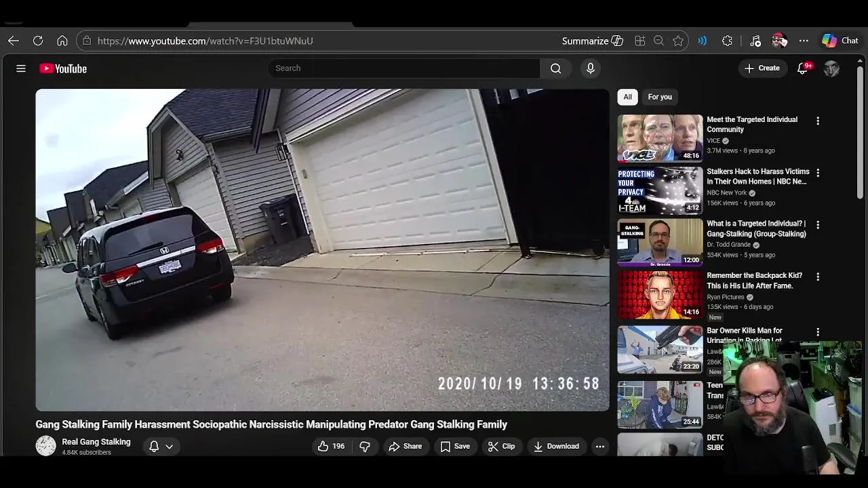The width and height of the screenshot is (868, 488).
Task: Click VICE channel name
Action: click(713, 141)
